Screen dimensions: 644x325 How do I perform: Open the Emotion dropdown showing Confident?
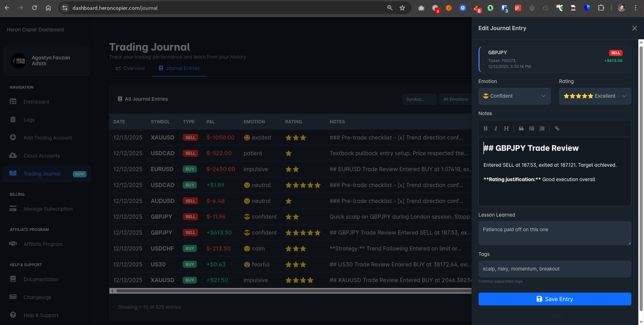[514, 96]
